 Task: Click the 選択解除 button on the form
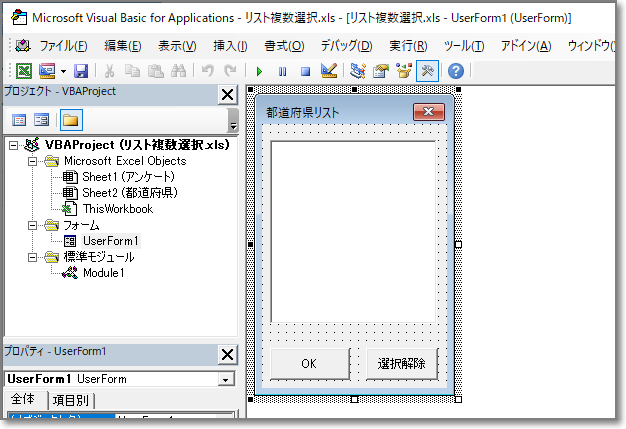401,363
